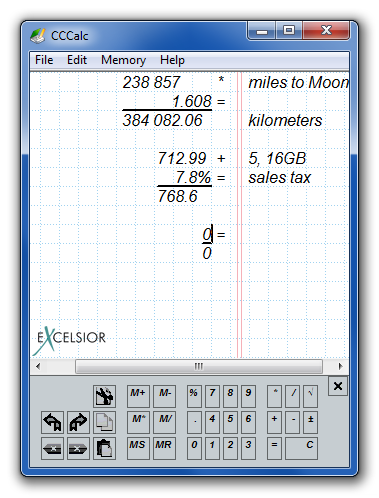Tap the digit 8 key
Viewport: 379px width, 498px height.
tap(230, 396)
